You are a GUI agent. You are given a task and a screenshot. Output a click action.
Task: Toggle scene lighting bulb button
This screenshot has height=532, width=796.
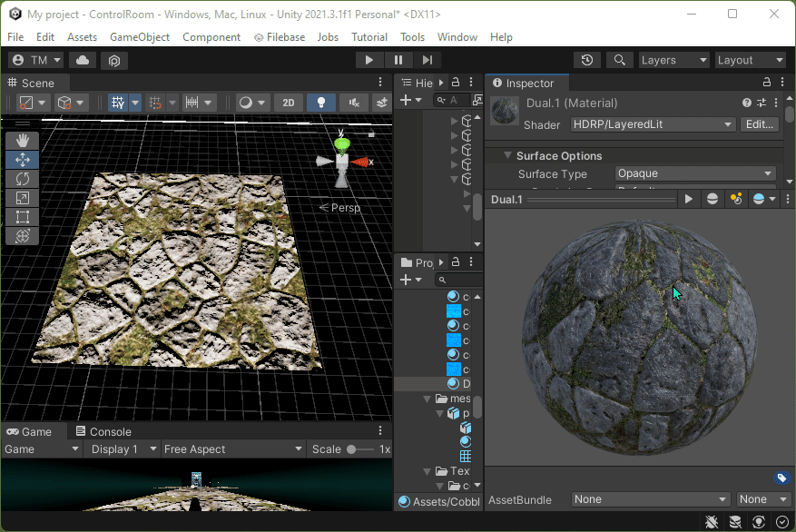point(320,103)
